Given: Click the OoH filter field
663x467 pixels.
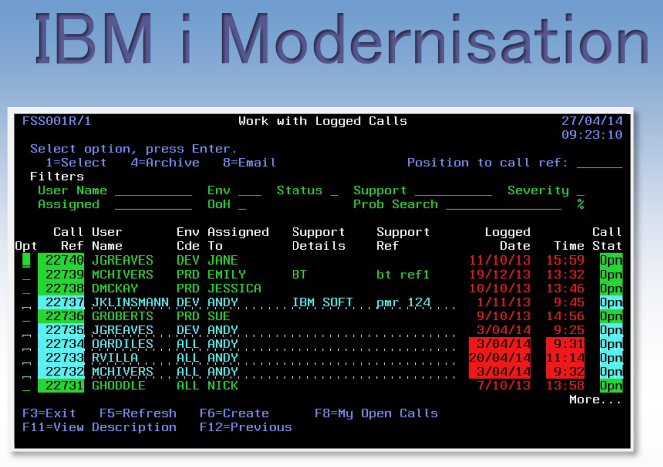Looking at the screenshot, I should pos(242,205).
